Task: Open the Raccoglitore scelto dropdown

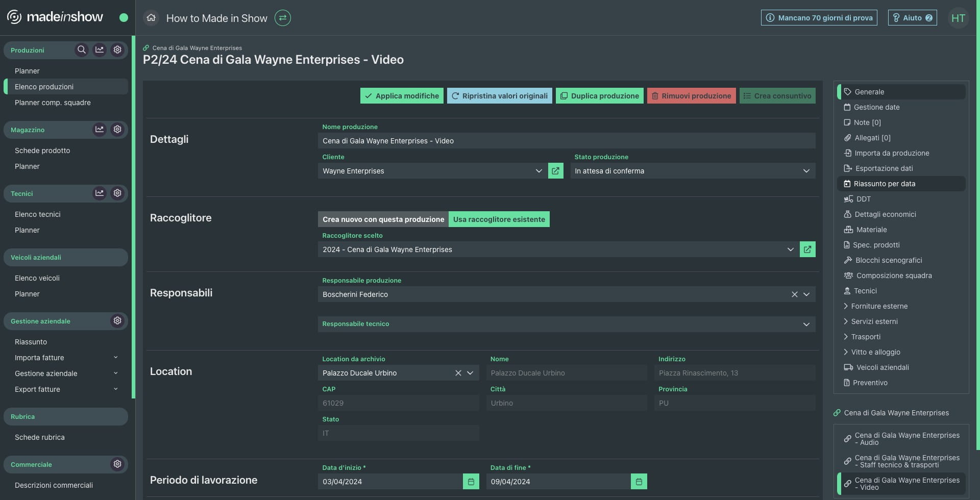Action: (x=558, y=249)
